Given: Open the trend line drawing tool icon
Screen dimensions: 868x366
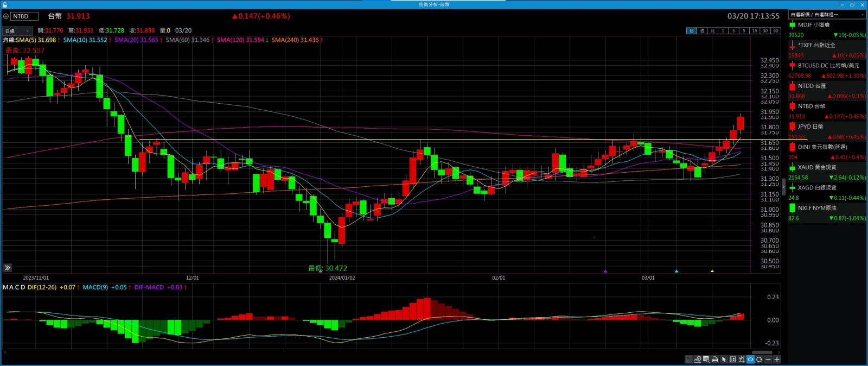Looking at the screenshot, I should (x=698, y=359).
